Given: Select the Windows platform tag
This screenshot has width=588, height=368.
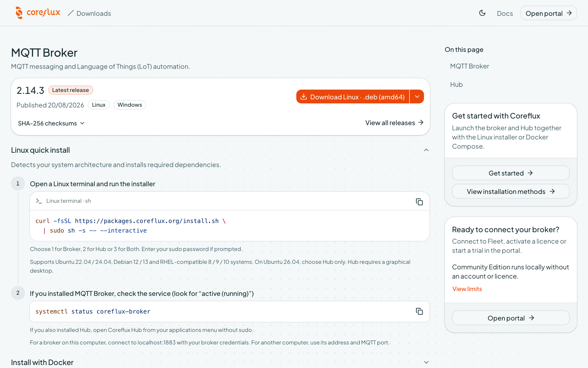Looking at the screenshot, I should coord(130,105).
